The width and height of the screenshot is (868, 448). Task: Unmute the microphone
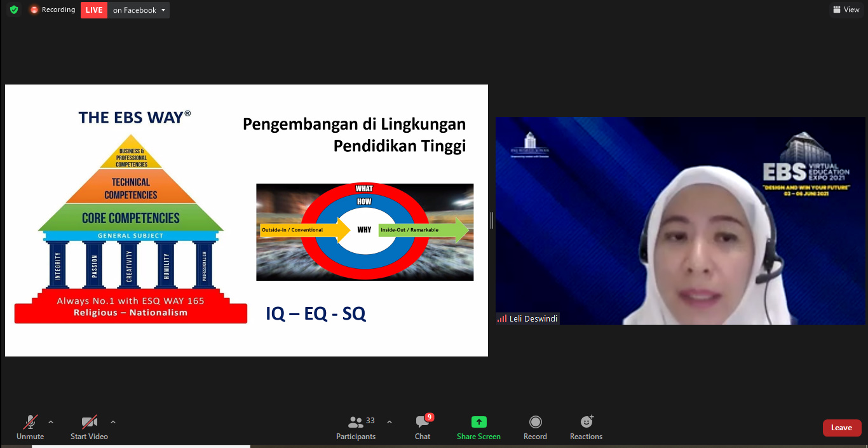tap(30, 423)
